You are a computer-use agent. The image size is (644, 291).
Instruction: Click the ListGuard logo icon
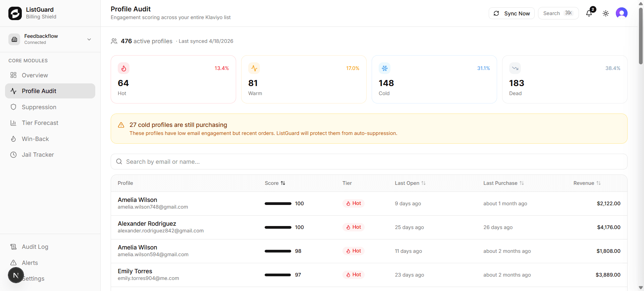(x=15, y=13)
